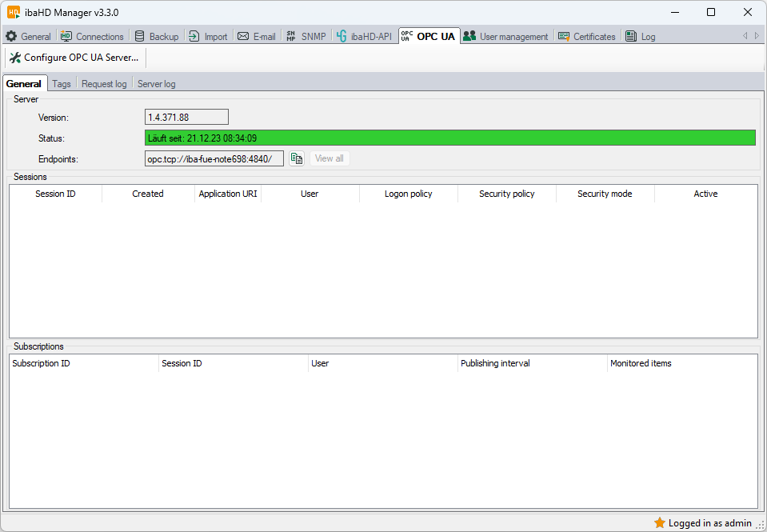Click the Backup database icon
The width and height of the screenshot is (767, 532).
click(x=139, y=36)
